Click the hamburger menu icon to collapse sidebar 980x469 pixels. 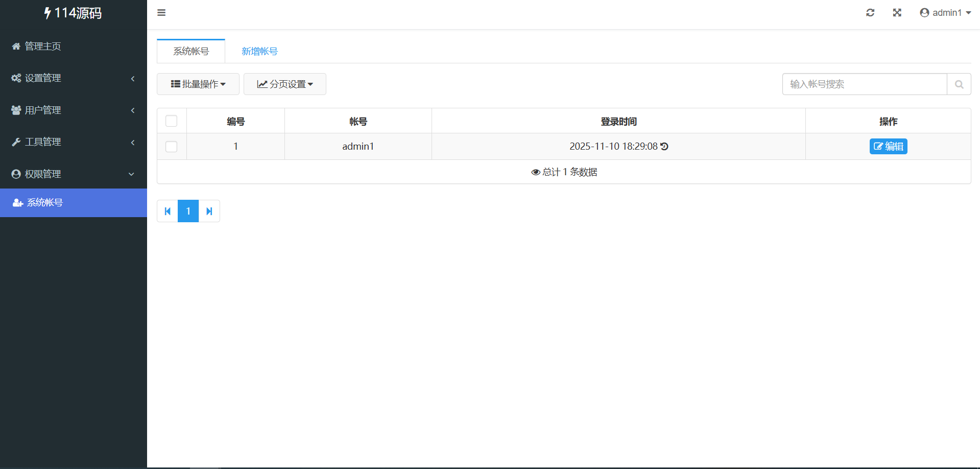coord(161,13)
